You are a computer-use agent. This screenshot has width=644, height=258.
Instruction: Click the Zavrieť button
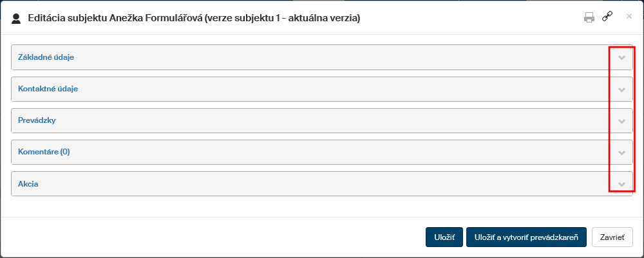[612, 237]
